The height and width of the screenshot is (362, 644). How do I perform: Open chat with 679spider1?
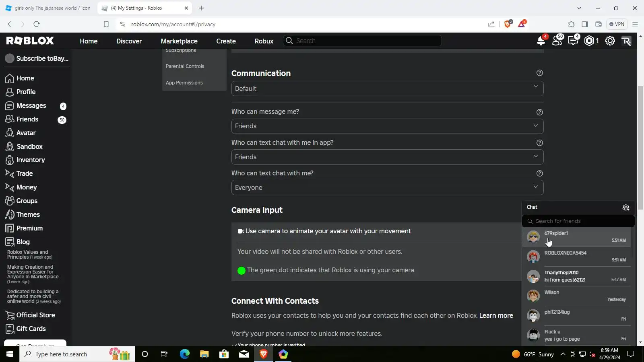(x=576, y=237)
